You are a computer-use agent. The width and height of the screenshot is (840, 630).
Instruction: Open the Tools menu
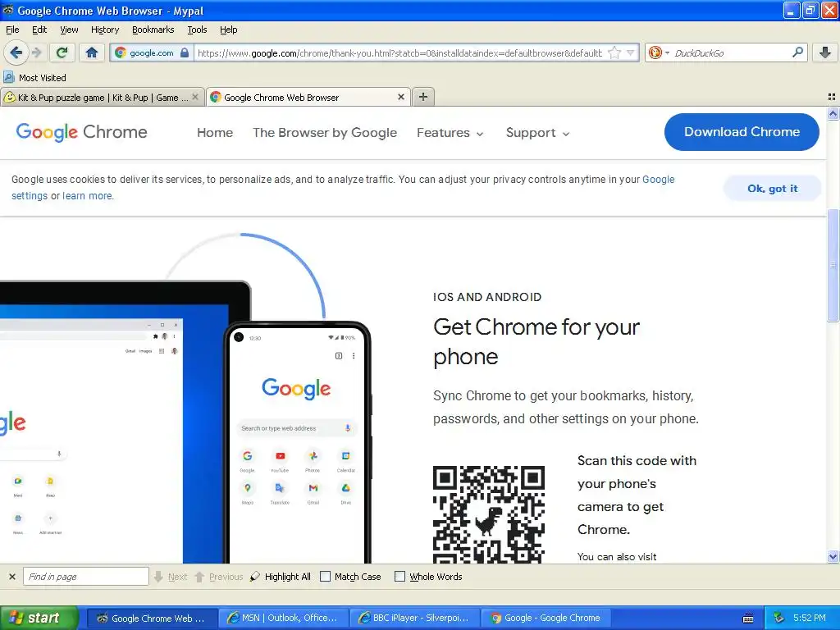(197, 30)
